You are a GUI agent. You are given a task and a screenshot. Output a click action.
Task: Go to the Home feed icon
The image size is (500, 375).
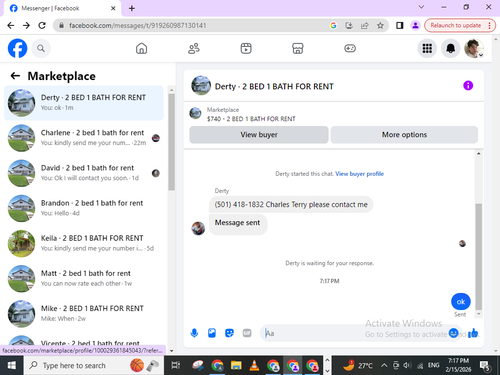click(141, 49)
